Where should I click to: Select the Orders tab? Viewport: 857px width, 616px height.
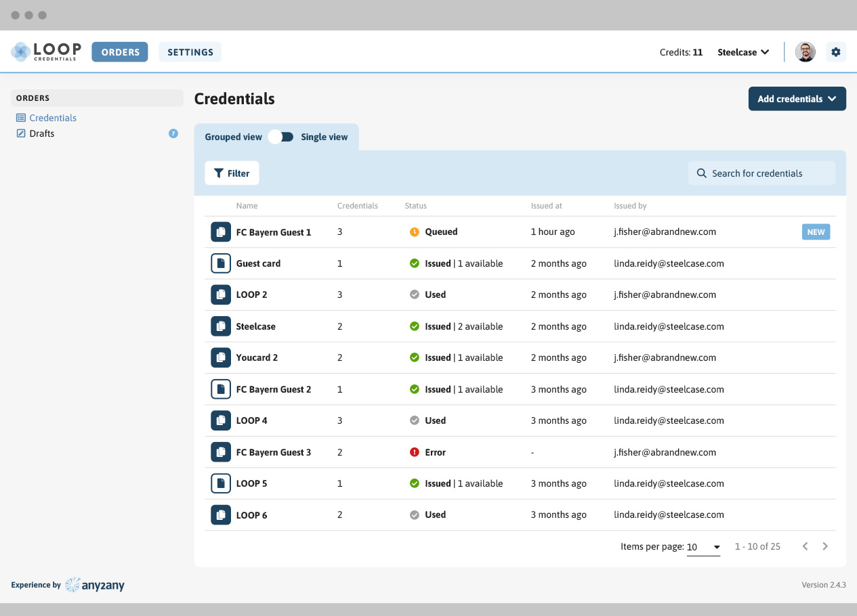[120, 52]
